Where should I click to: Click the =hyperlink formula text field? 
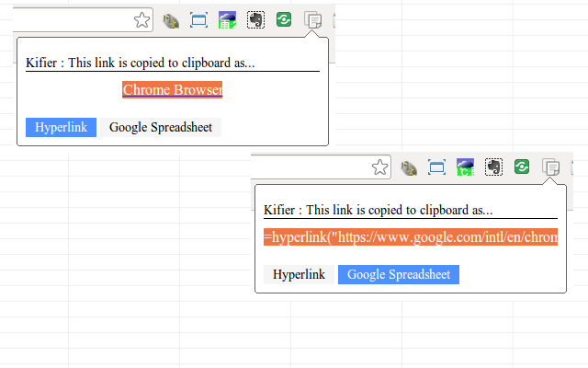(x=411, y=237)
